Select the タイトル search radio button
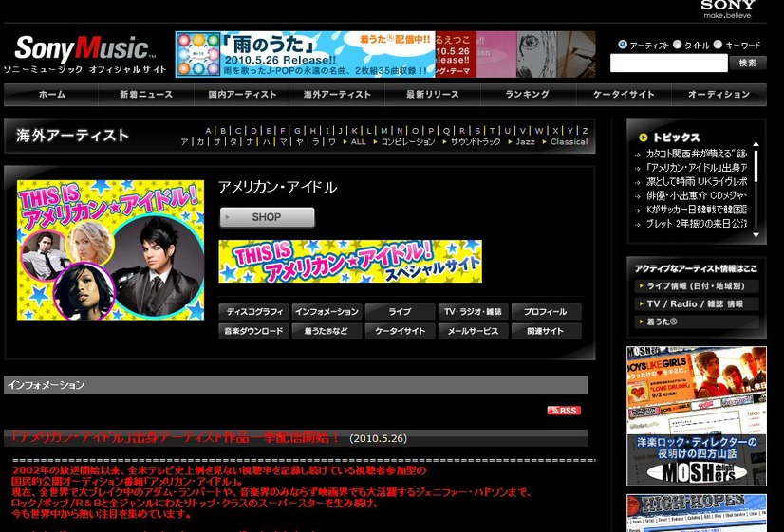784x532 pixels. [677, 45]
